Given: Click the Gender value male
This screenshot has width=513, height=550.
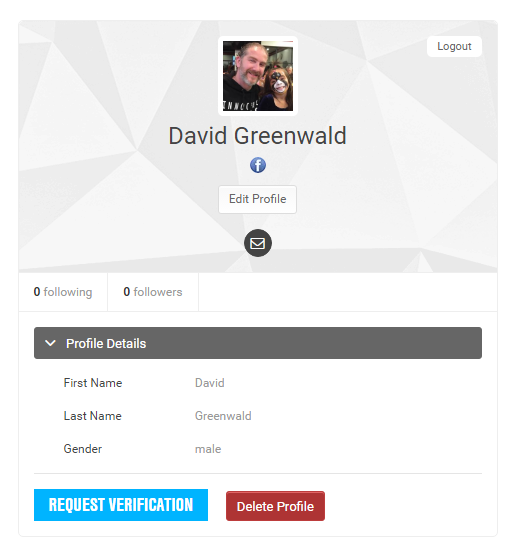Looking at the screenshot, I should pos(208,449).
